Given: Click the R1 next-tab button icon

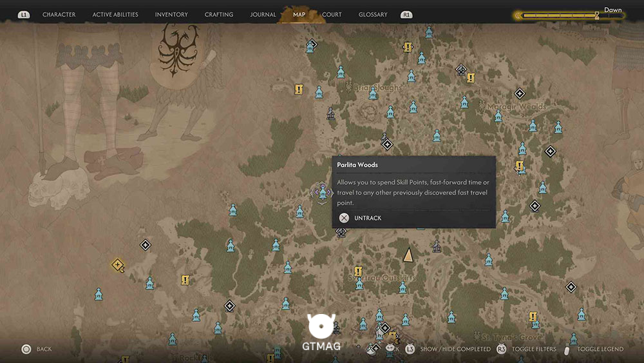Looking at the screenshot, I should coord(406,15).
